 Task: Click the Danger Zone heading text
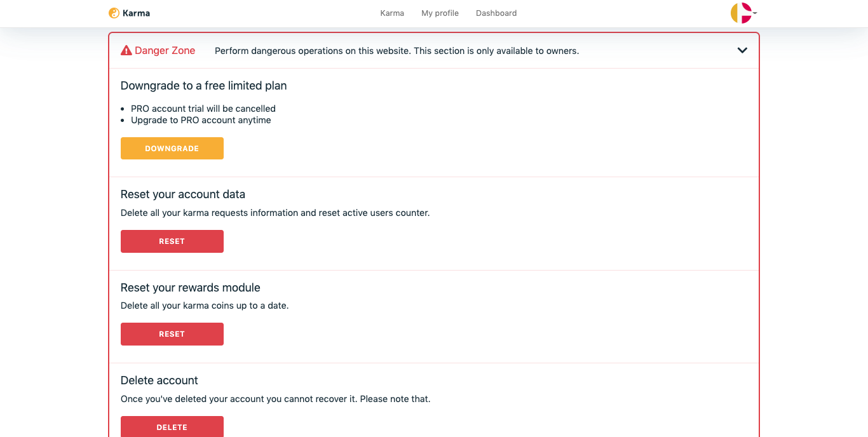tap(165, 51)
